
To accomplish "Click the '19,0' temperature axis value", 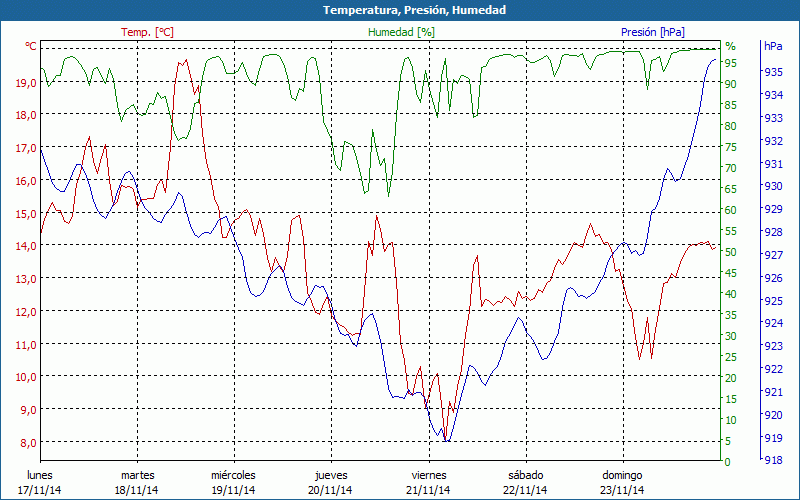I will (26, 82).
